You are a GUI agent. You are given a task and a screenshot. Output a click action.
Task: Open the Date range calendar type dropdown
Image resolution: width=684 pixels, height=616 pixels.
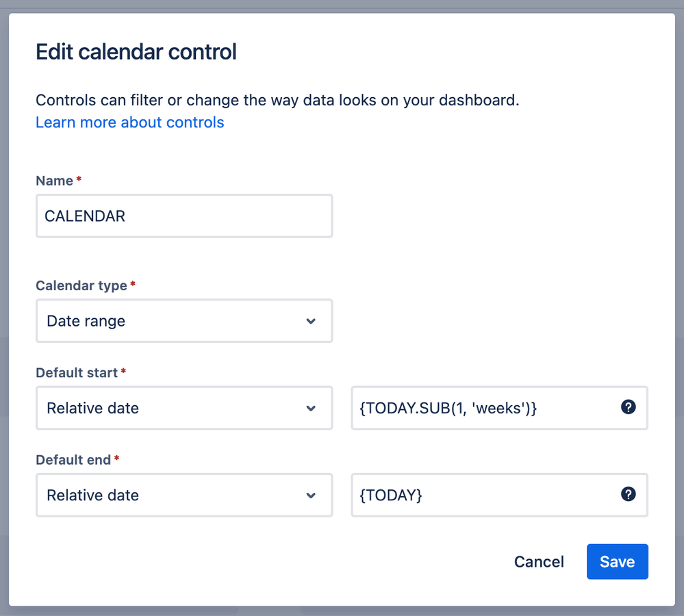tap(183, 321)
